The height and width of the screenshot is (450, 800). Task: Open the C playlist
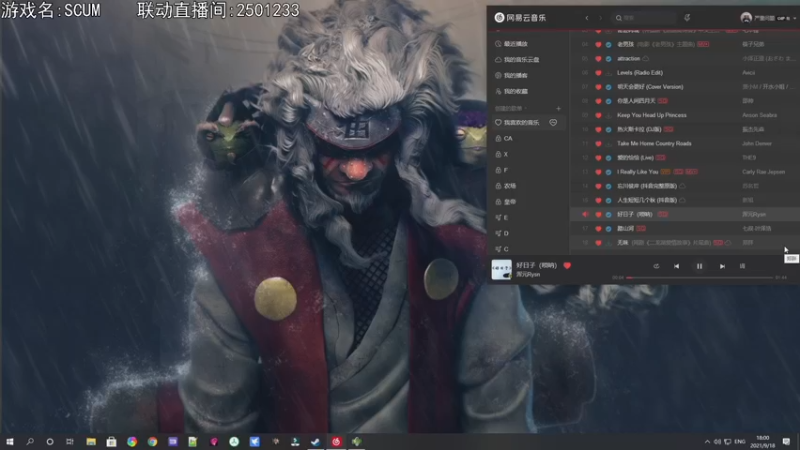[x=502, y=249]
